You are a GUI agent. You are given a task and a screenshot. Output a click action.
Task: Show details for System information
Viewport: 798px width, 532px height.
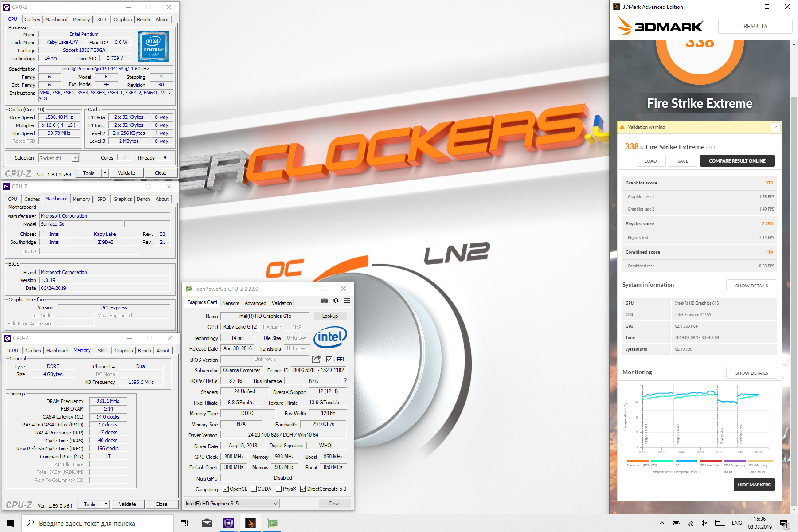pos(751,286)
